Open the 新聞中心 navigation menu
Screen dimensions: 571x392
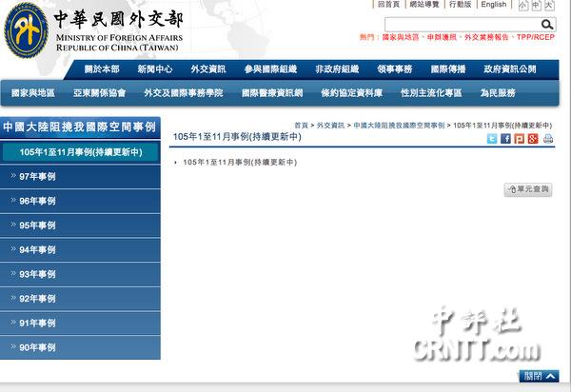[154, 69]
